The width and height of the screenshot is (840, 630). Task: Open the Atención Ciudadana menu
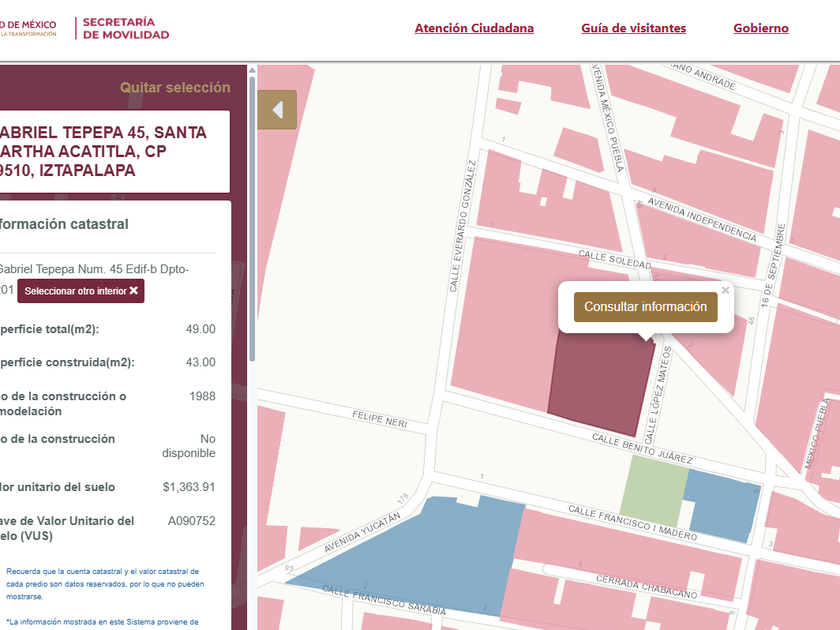point(474,28)
